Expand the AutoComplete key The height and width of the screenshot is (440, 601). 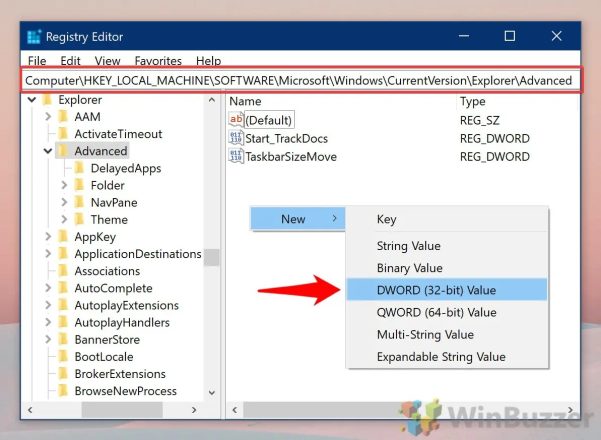[48, 288]
